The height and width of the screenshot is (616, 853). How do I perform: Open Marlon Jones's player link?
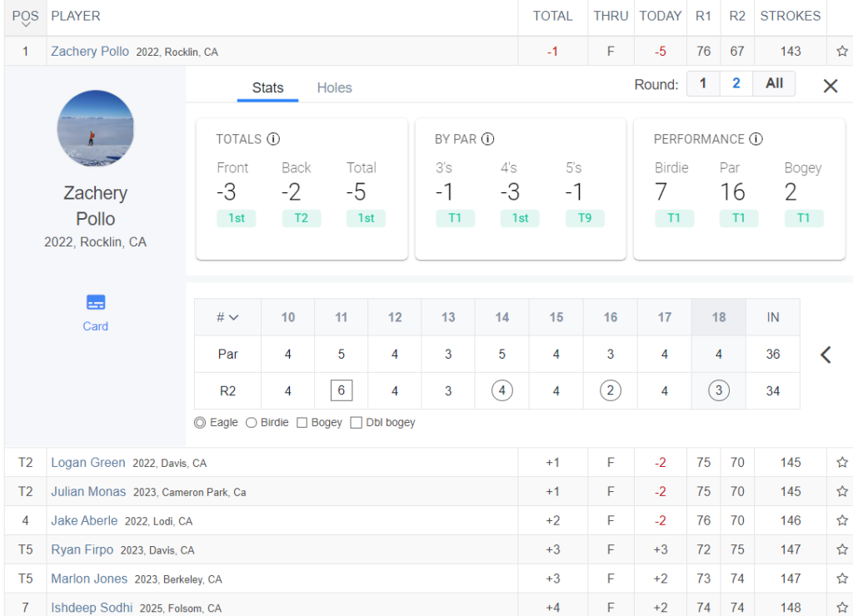pos(89,579)
